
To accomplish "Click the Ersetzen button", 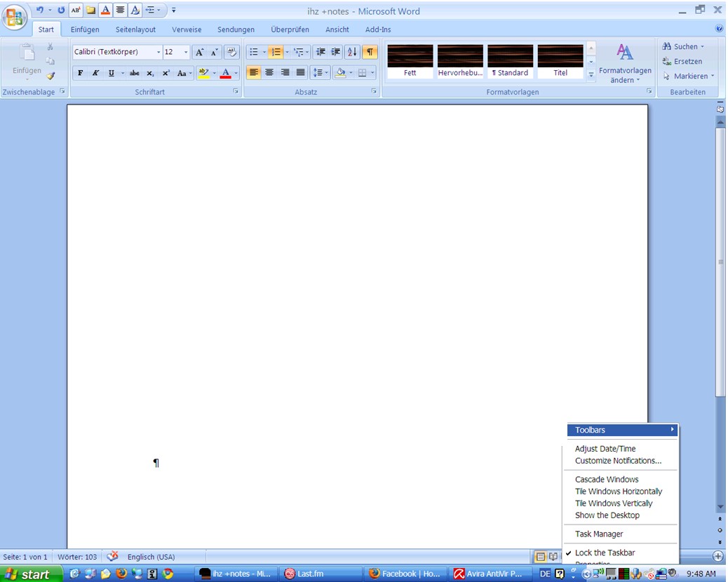I will [682, 61].
